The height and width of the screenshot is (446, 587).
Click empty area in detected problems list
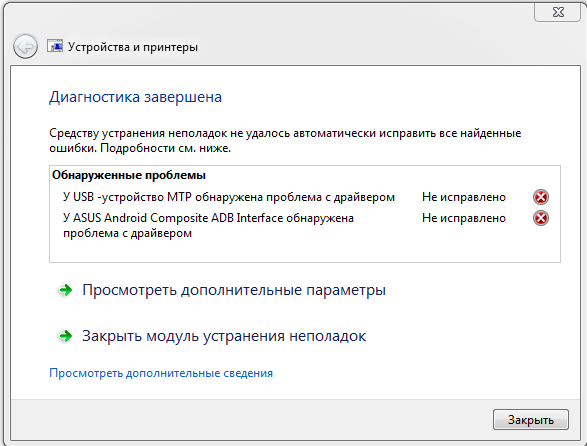[x=305, y=251]
